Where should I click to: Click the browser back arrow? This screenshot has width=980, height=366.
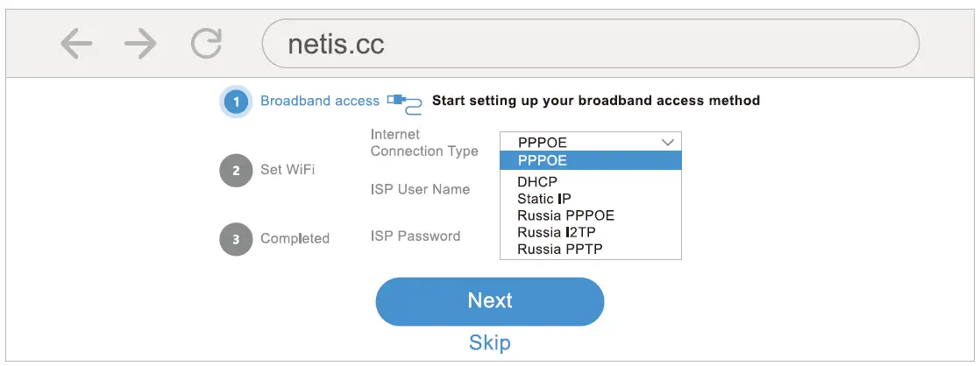77,44
